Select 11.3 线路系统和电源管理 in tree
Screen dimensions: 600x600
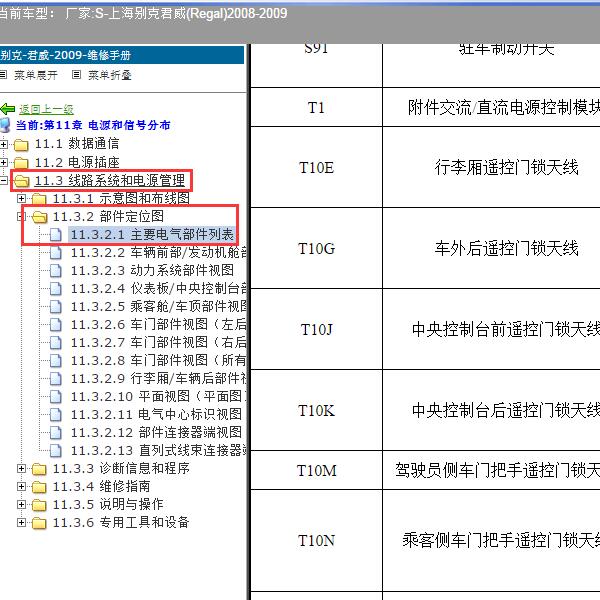[110, 180]
